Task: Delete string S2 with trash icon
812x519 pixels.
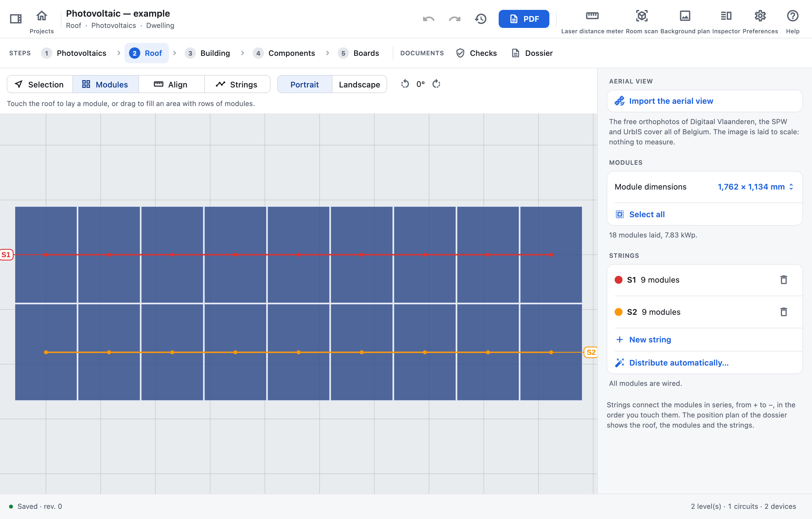Action: coord(783,312)
